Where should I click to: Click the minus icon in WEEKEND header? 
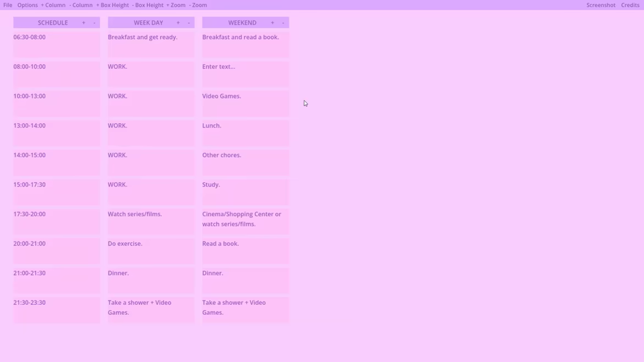(283, 23)
